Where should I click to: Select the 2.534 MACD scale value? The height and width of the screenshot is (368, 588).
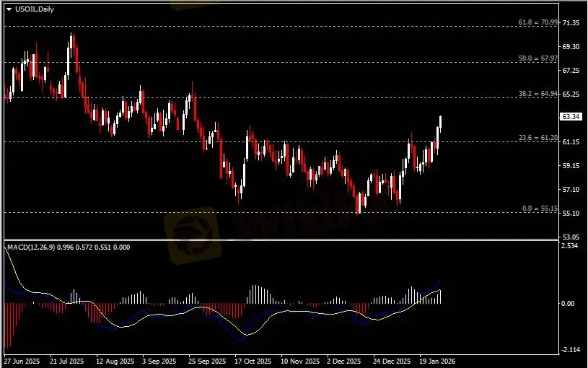point(570,247)
